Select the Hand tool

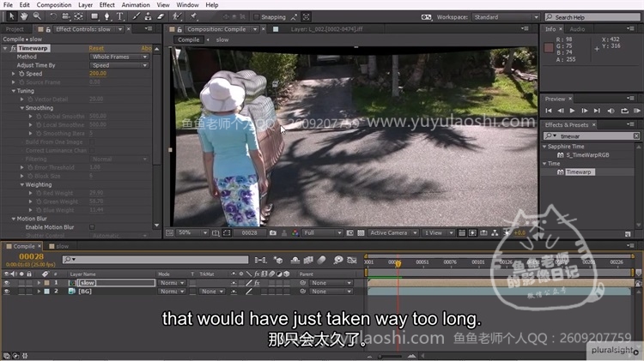(x=24, y=16)
